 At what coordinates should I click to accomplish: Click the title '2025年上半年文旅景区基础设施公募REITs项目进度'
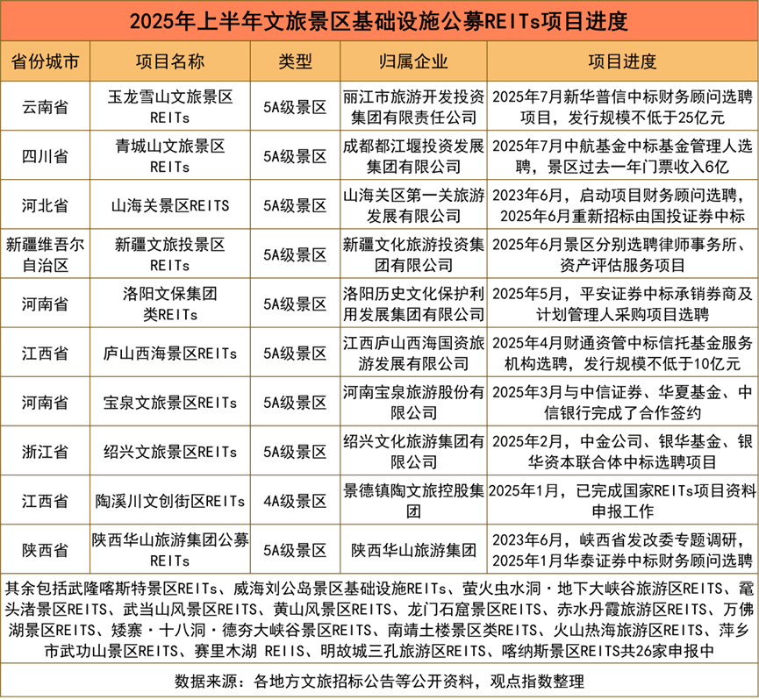379,22
